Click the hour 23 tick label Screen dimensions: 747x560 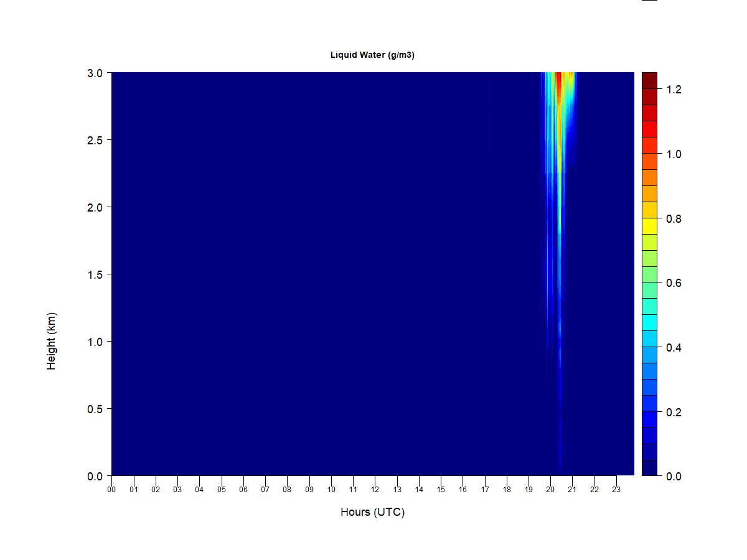tap(616, 490)
